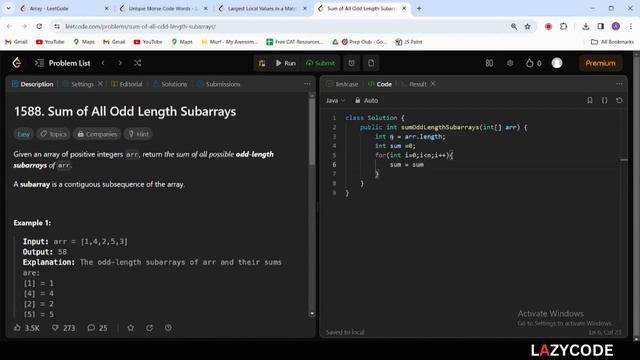Switch to the Submissions tab

coord(219,84)
